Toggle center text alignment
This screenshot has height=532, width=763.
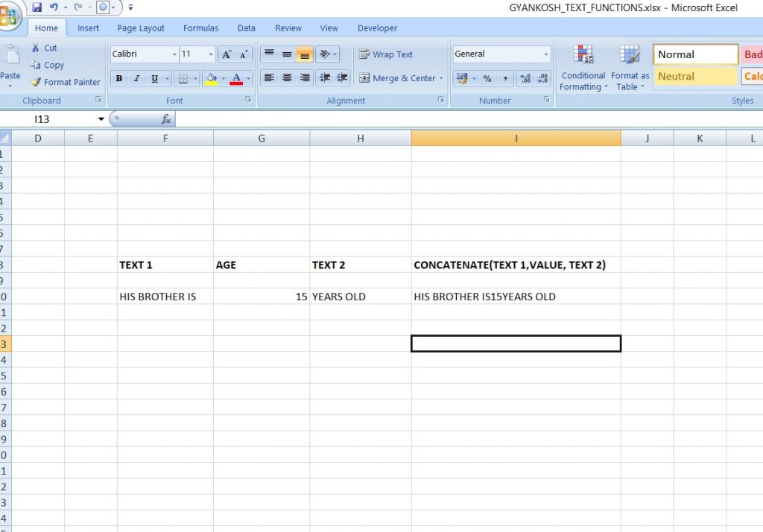(x=286, y=77)
